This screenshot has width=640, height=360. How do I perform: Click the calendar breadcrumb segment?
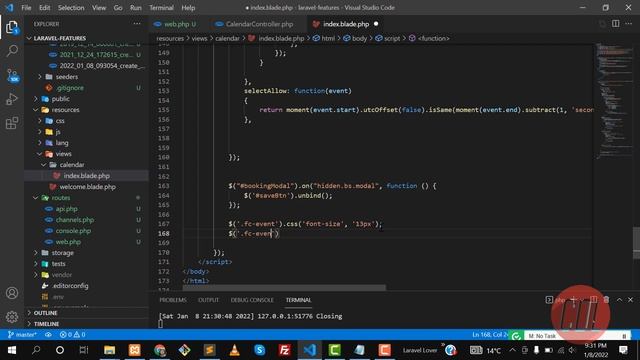pos(227,38)
